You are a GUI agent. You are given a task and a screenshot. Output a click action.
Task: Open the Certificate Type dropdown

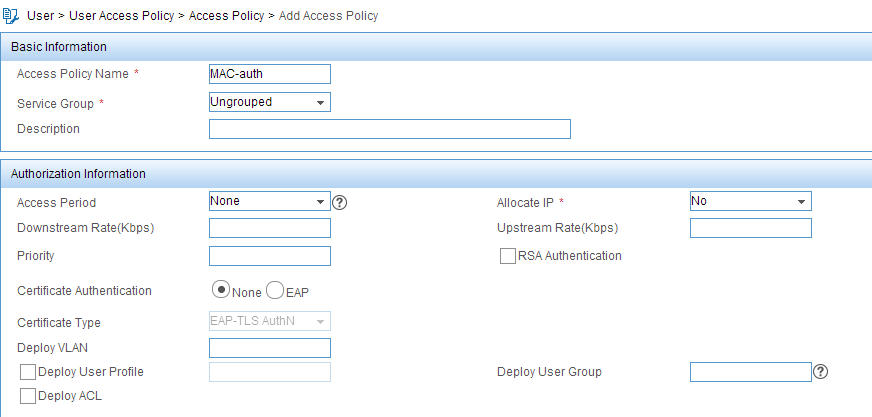coord(270,321)
